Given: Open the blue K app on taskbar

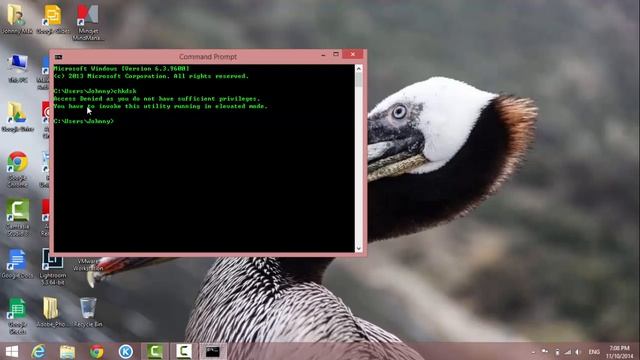Looking at the screenshot, I should tap(126, 351).
